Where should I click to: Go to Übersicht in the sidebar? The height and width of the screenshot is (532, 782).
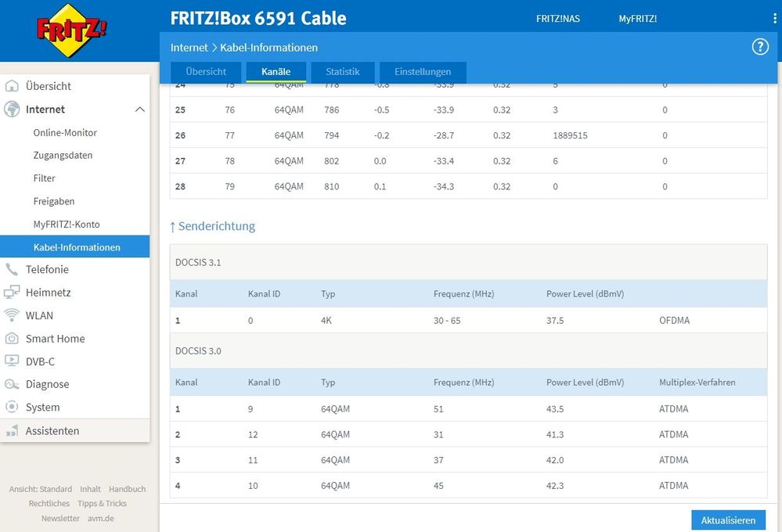(x=49, y=86)
